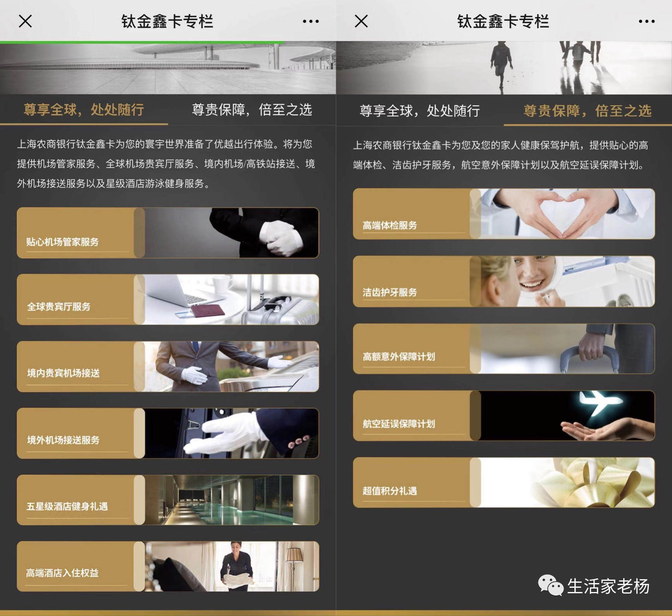Open 全球贵宾厅服务 card
Image resolution: width=672 pixels, height=616 pixels.
point(168,299)
